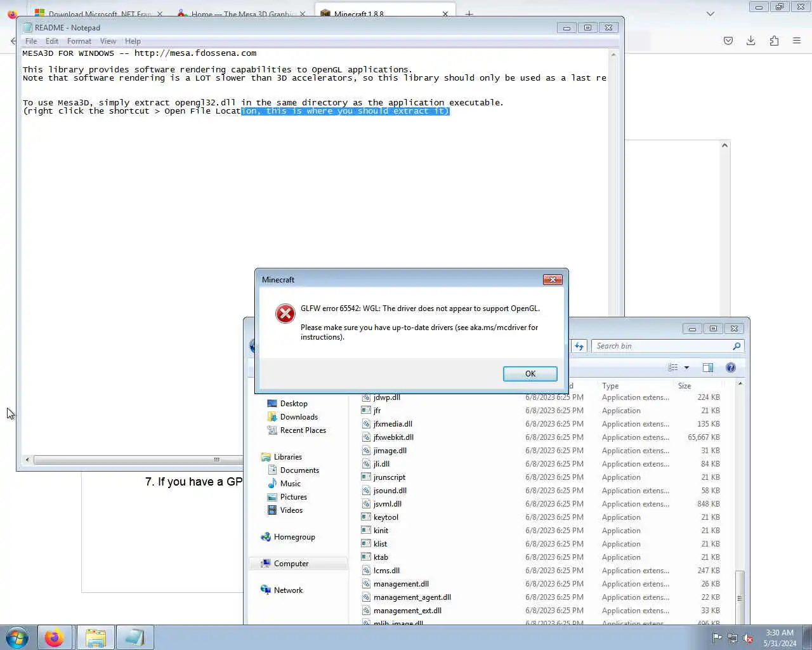This screenshot has height=650, width=812.
Task: Select the lcms.dll file
Action: tap(386, 571)
